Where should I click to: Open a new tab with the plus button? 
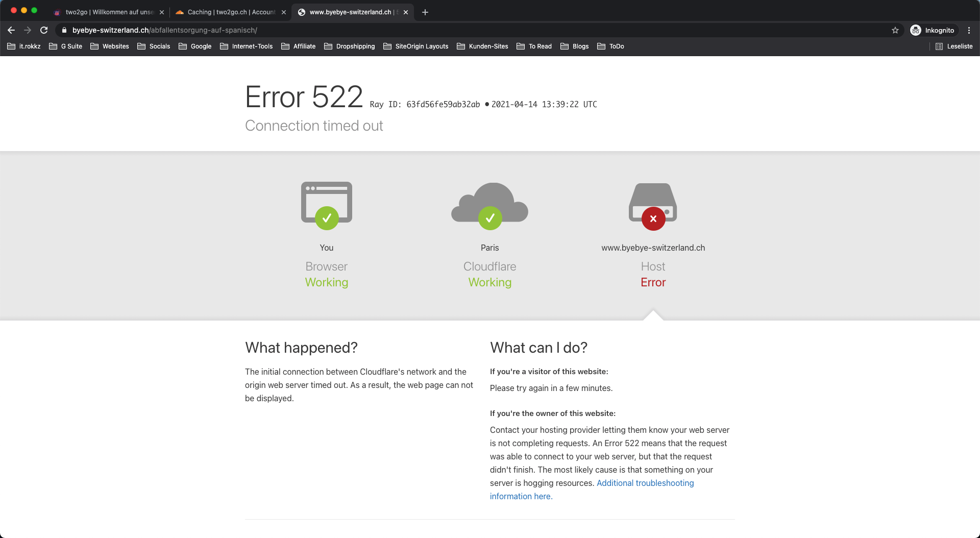pyautogui.click(x=425, y=12)
